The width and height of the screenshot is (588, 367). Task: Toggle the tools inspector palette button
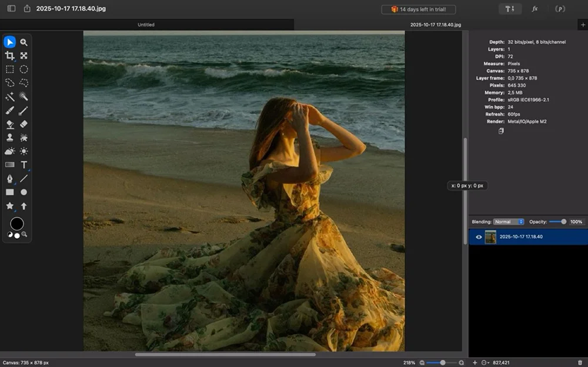tap(509, 9)
